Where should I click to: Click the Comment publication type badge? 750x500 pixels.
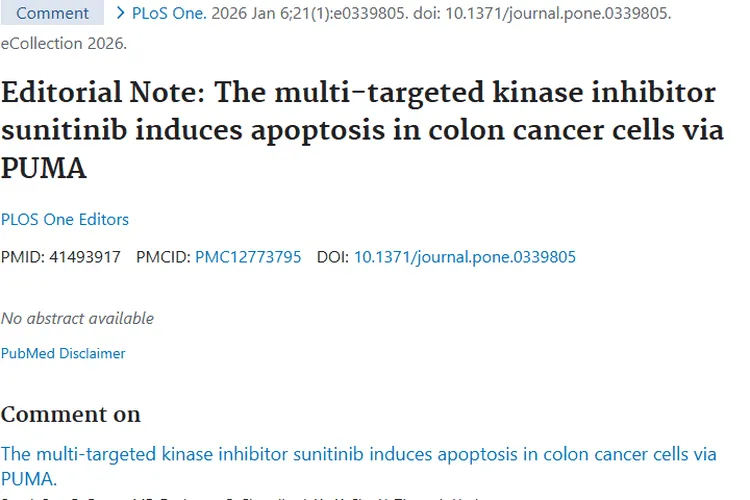point(52,14)
